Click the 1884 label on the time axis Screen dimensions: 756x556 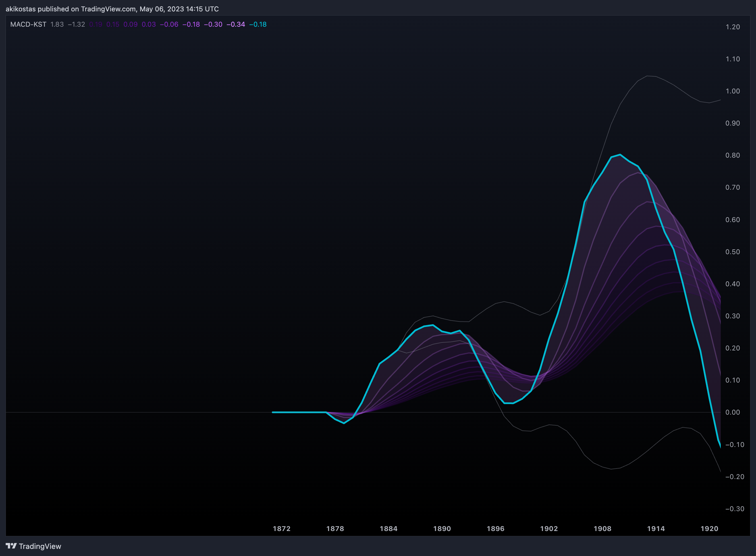click(x=389, y=528)
